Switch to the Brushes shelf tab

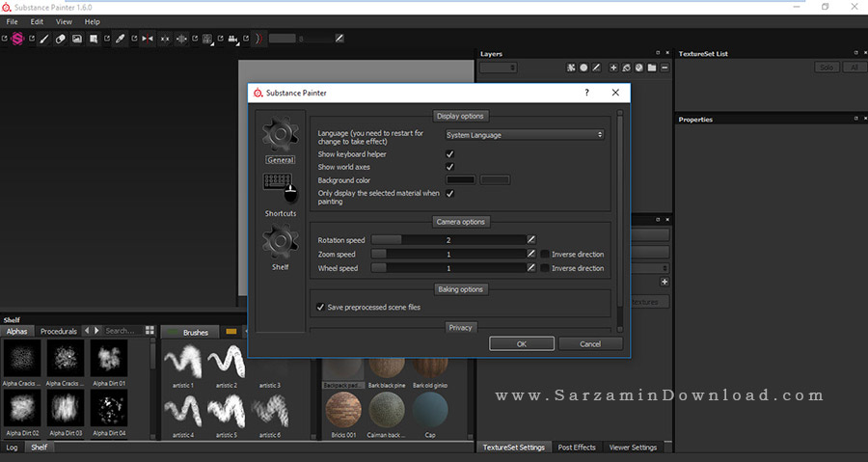[x=190, y=332]
